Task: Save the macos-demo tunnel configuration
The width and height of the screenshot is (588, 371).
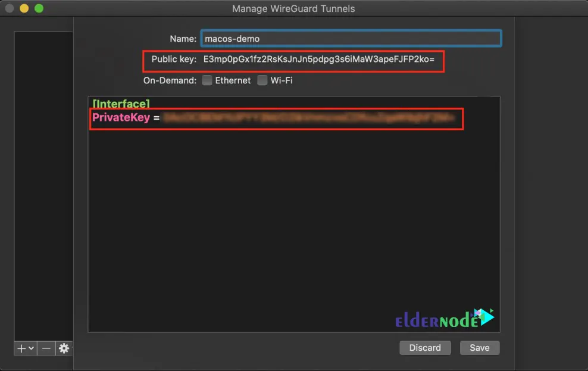Action: 480,348
